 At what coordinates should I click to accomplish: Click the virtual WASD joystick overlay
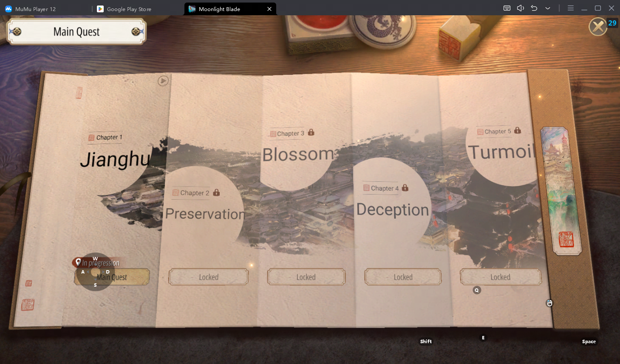click(96, 272)
